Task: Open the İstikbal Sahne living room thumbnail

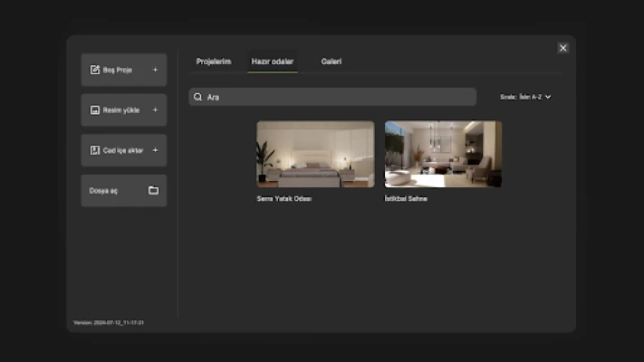Action: [443, 154]
